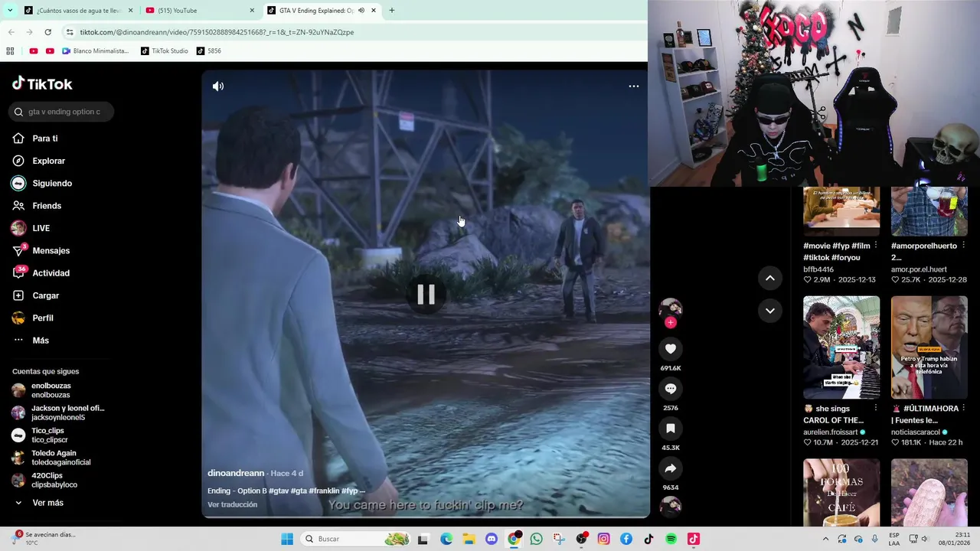Screen dimensions: 980x551
Task: Like the video with the heart icon
Action: (671, 349)
